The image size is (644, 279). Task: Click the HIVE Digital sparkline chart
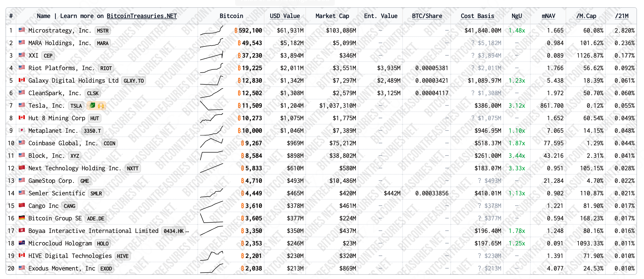[x=212, y=255]
